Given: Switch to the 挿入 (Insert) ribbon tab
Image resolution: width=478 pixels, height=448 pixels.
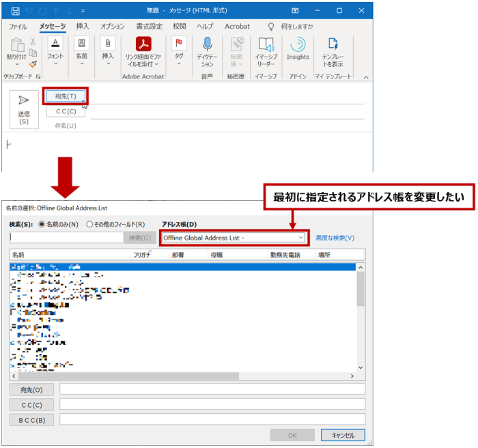Looking at the screenshot, I should point(83,27).
